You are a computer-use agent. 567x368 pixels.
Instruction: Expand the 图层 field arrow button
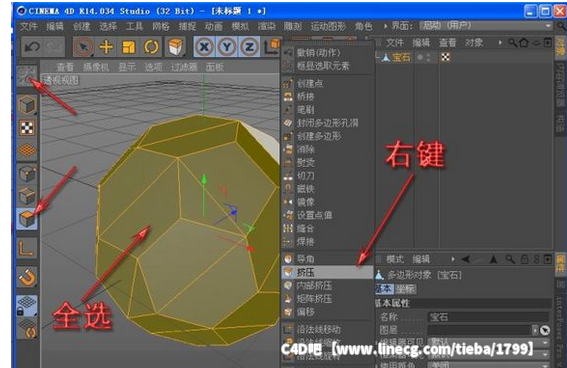tap(535, 330)
